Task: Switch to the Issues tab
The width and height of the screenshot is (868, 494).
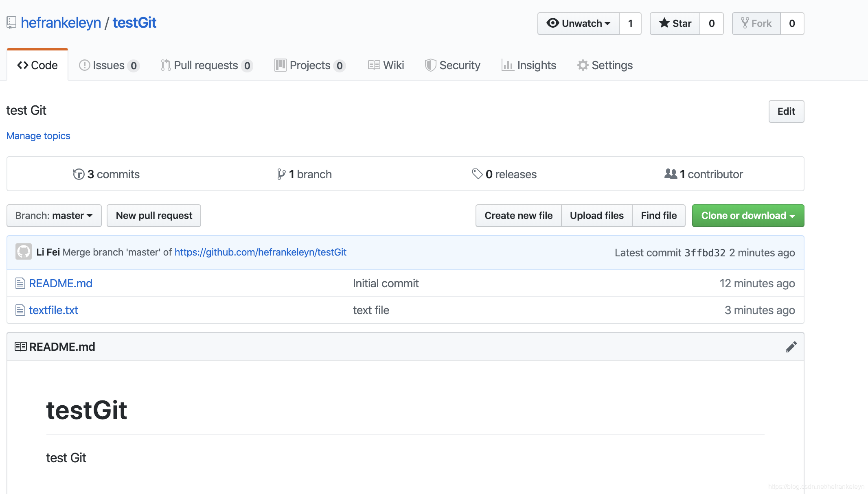Action: tap(109, 65)
